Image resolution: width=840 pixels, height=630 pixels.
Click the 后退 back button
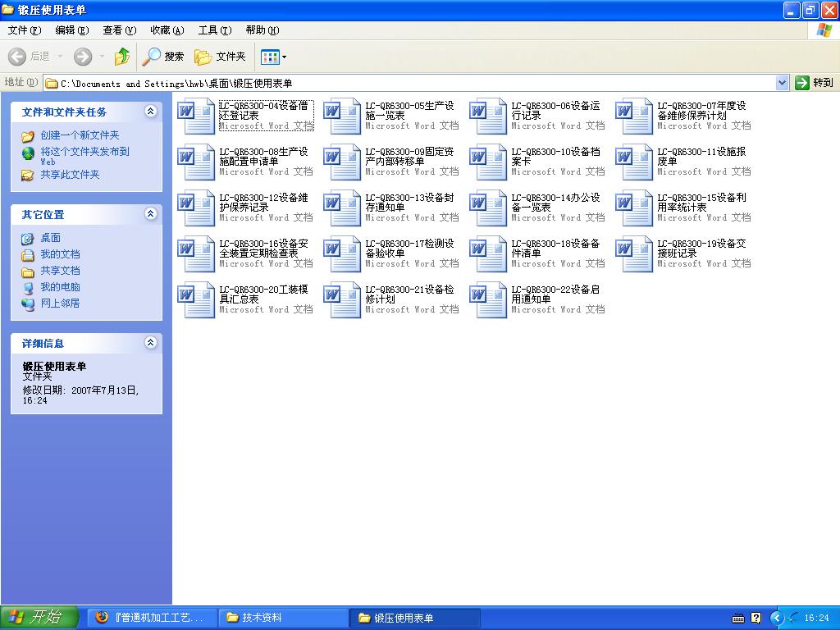(x=29, y=57)
